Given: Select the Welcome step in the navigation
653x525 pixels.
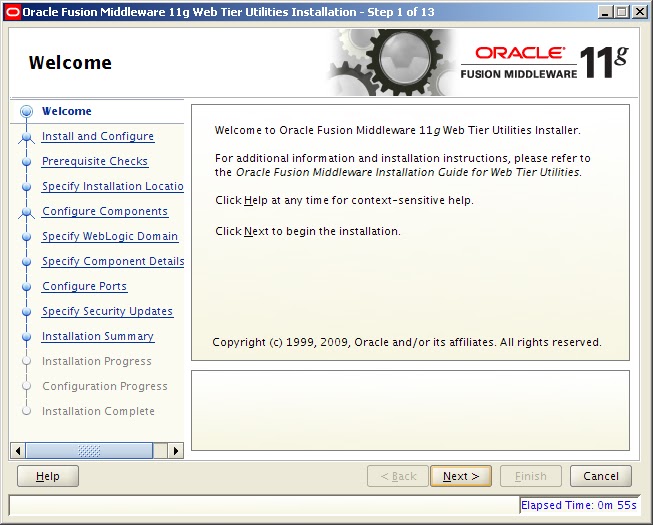Looking at the screenshot, I should pos(67,111).
